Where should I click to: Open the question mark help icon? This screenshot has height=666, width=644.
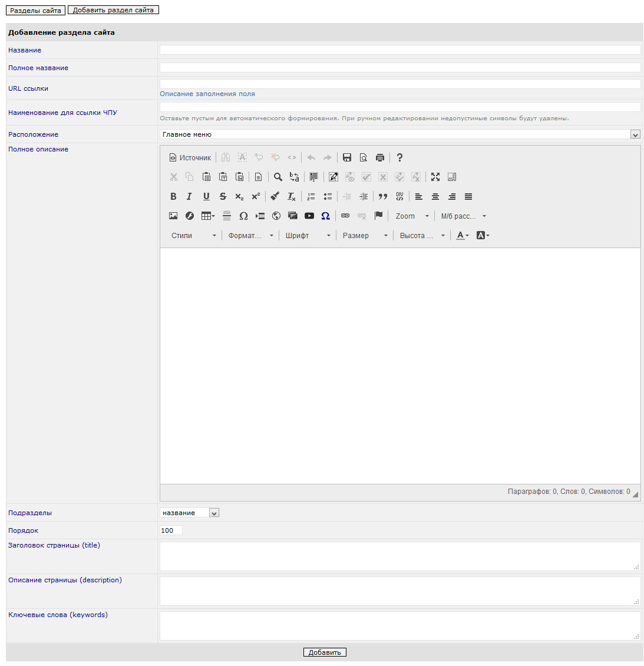pyautogui.click(x=399, y=157)
